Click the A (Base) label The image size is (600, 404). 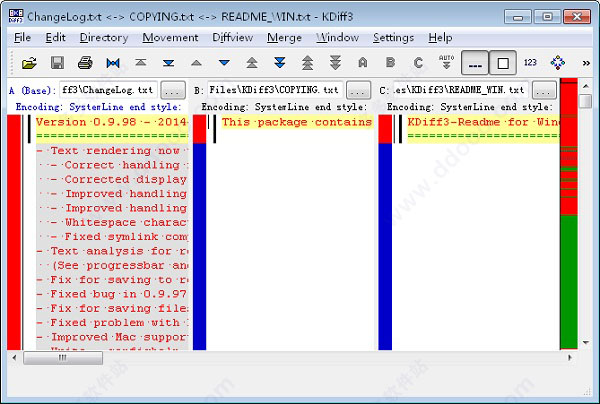coord(30,91)
